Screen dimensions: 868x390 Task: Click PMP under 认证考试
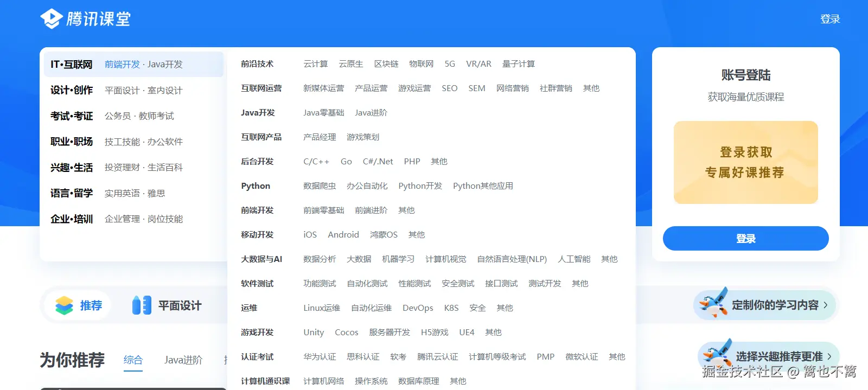coord(545,357)
